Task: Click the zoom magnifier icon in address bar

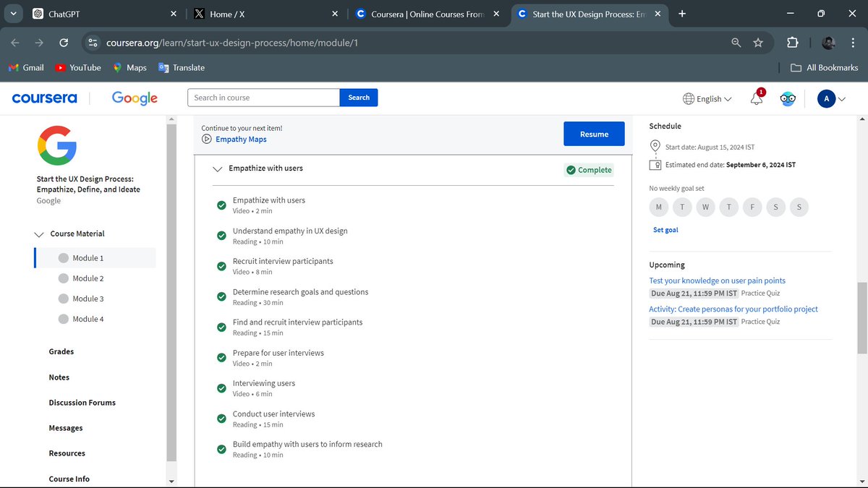Action: (x=736, y=43)
